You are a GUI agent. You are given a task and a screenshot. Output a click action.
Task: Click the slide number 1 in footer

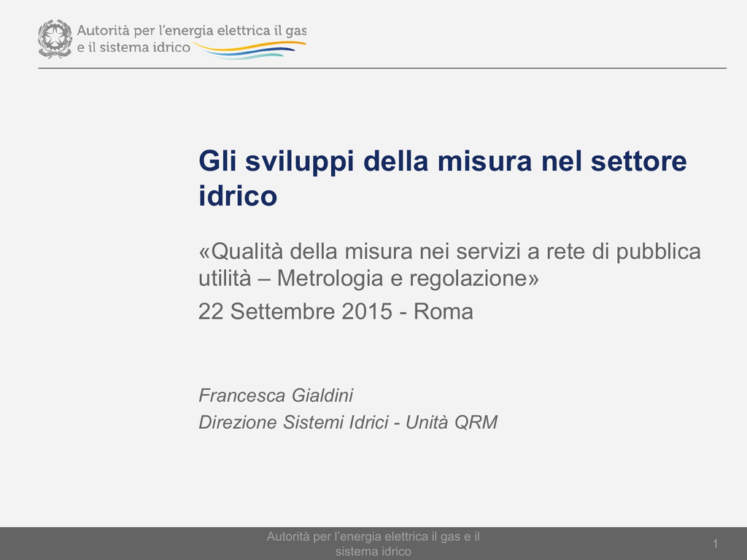click(x=715, y=544)
